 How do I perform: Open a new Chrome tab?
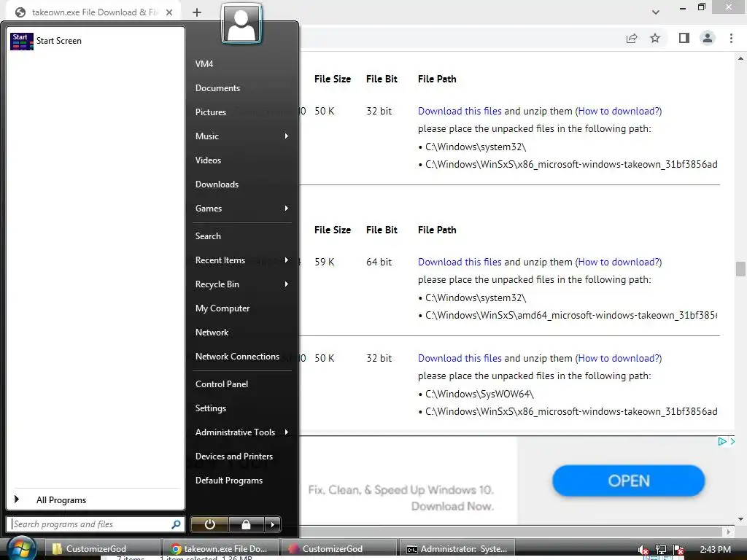click(197, 12)
